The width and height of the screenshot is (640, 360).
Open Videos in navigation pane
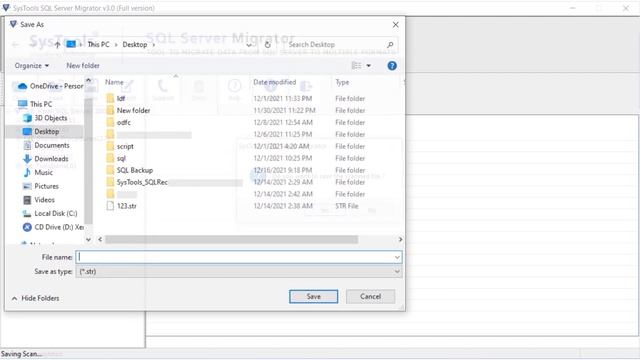click(x=39, y=200)
